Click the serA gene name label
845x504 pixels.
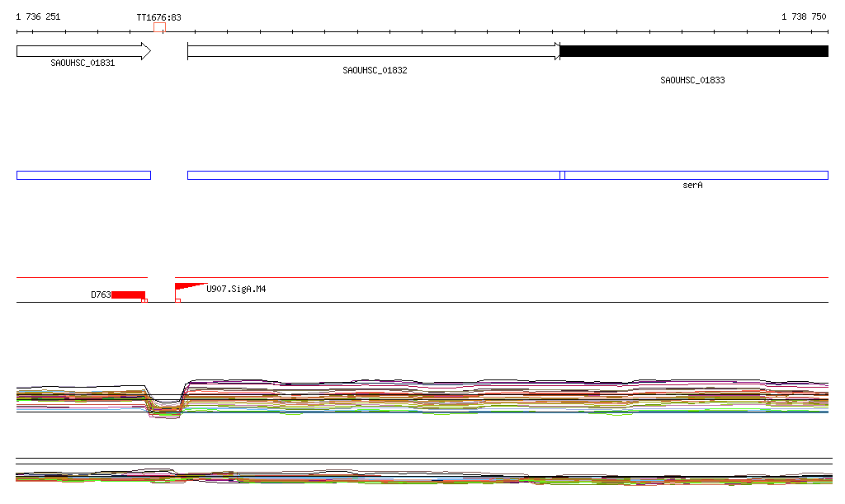coord(692,186)
